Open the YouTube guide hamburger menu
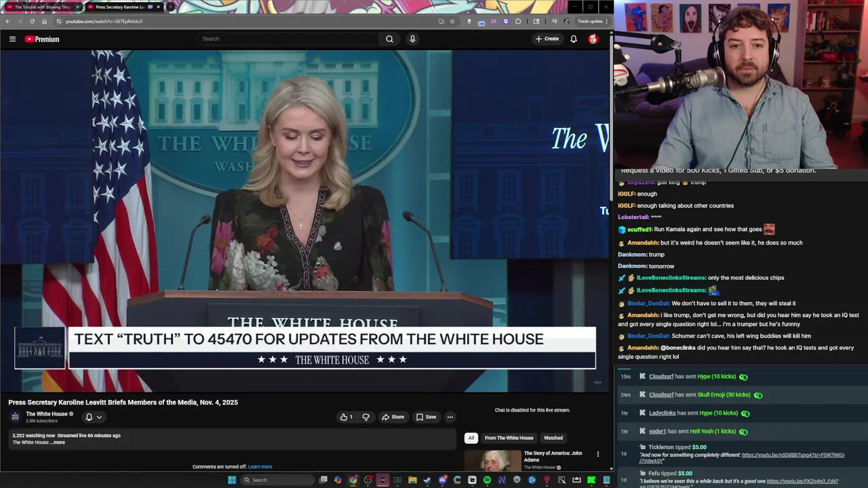The height and width of the screenshot is (488, 868). pyautogui.click(x=12, y=39)
